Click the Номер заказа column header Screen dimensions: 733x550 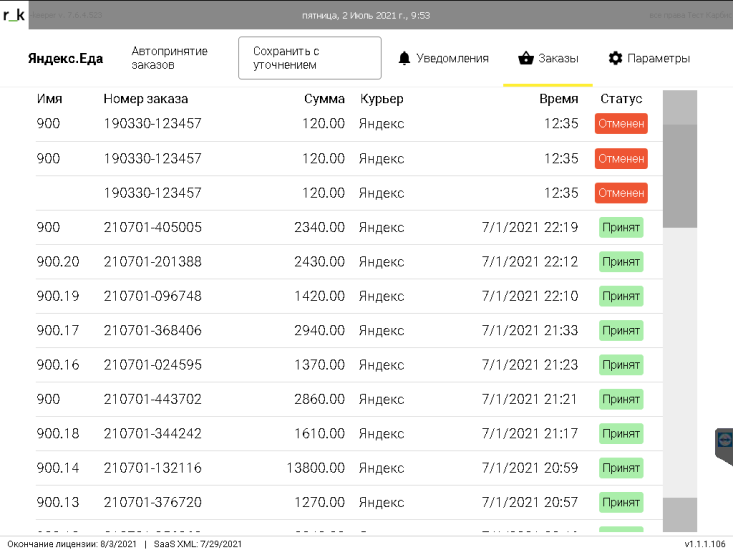[x=145, y=99]
